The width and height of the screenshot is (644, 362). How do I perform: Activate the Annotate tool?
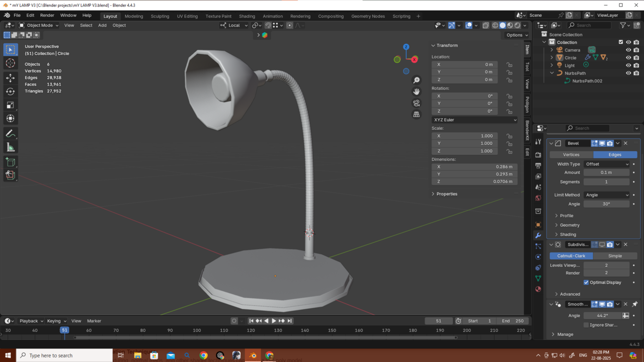click(x=11, y=134)
